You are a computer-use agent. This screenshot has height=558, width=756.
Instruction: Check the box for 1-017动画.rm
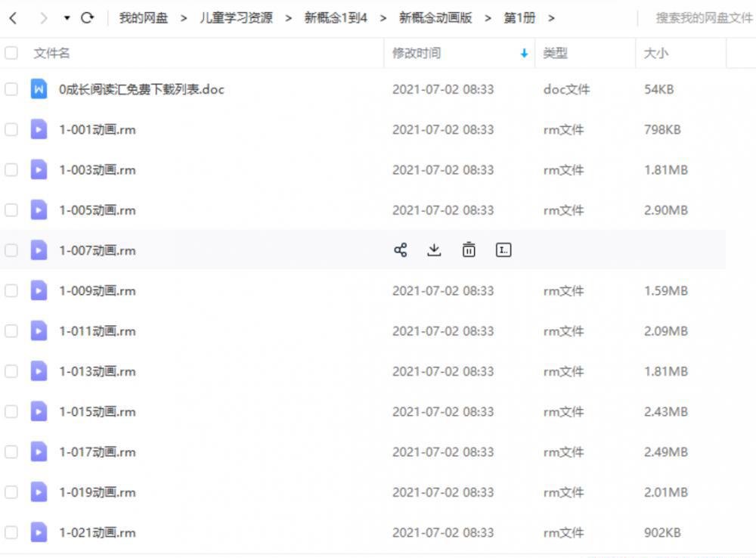coord(11,451)
